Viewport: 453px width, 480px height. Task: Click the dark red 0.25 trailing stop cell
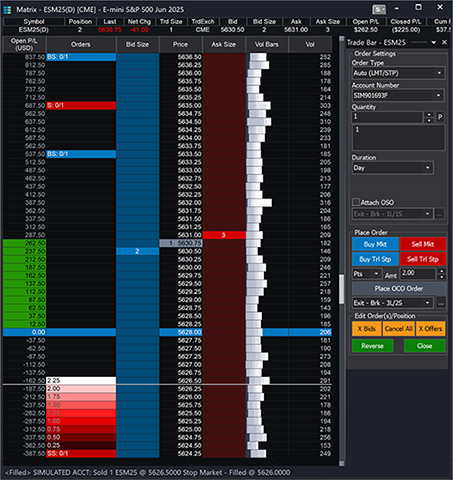[81, 446]
